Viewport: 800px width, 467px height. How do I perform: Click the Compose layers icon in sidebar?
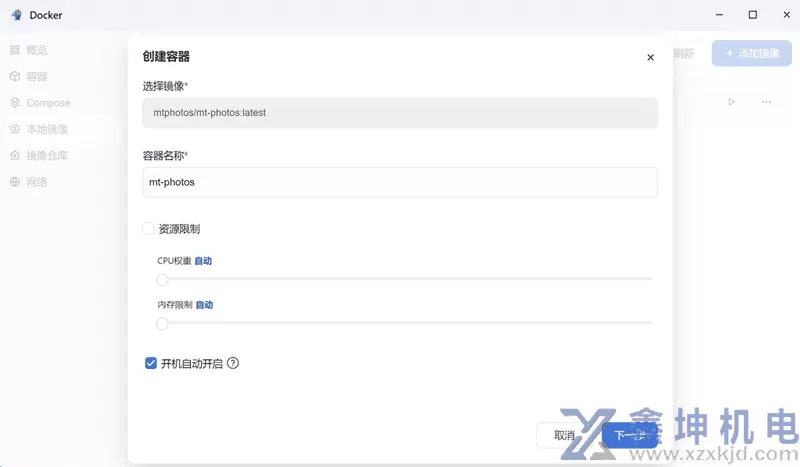[15, 103]
